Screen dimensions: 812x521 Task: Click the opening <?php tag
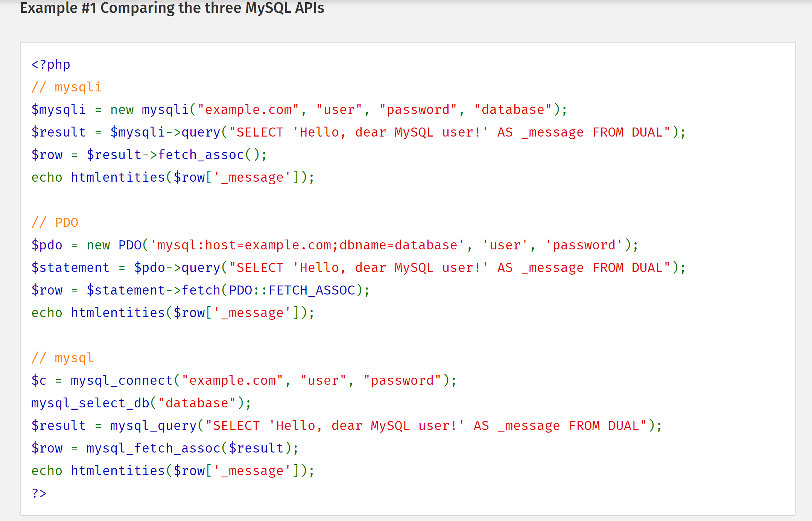(51, 65)
